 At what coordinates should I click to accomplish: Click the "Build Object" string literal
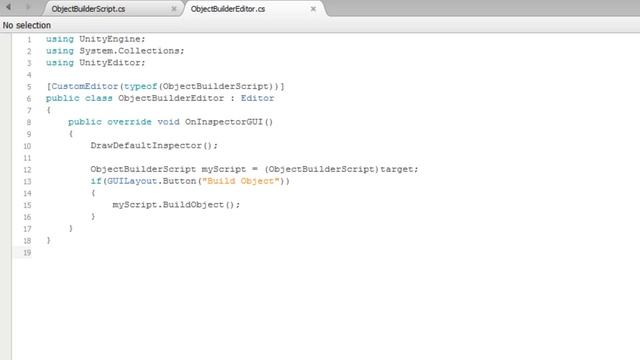click(241, 181)
